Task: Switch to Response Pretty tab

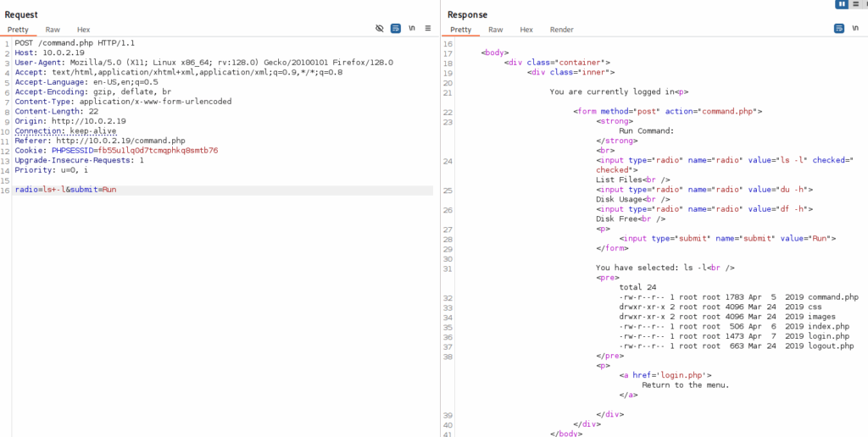Action: point(460,30)
